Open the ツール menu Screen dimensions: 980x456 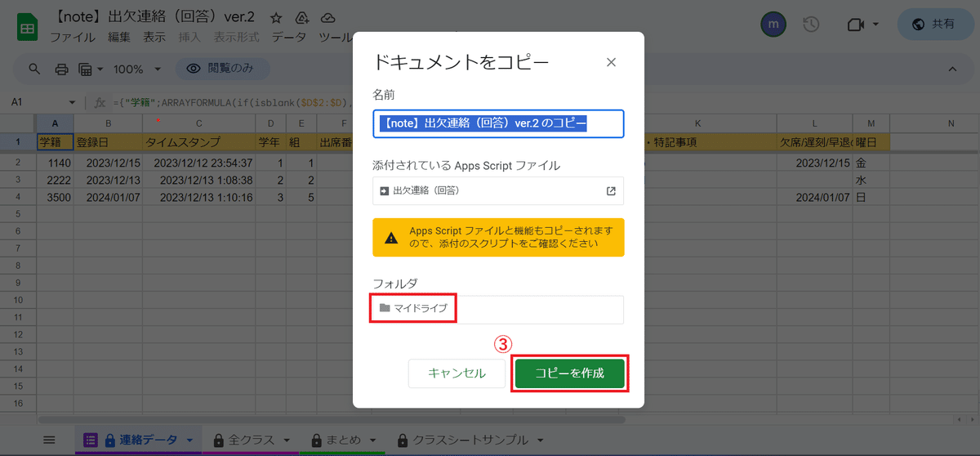tap(335, 37)
